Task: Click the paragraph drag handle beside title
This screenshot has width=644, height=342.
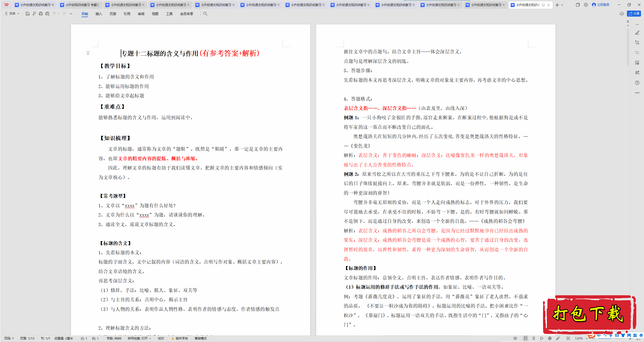Action: click(x=88, y=53)
